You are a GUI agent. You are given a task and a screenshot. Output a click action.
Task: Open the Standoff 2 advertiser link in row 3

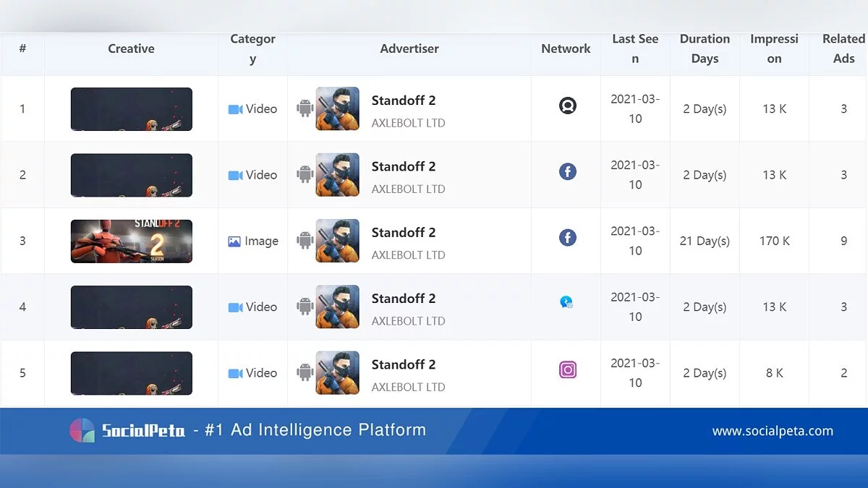(404, 232)
